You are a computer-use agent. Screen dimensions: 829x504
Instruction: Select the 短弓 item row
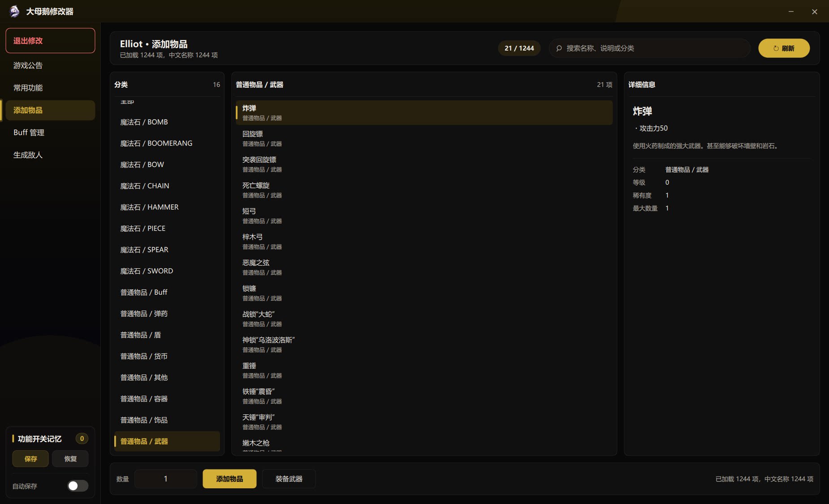pyautogui.click(x=424, y=215)
